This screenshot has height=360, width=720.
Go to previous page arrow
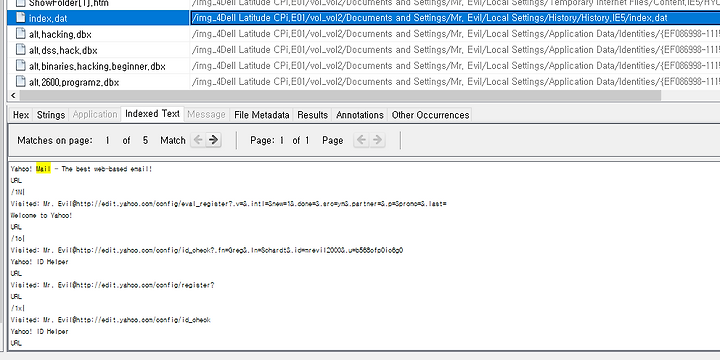[362, 140]
